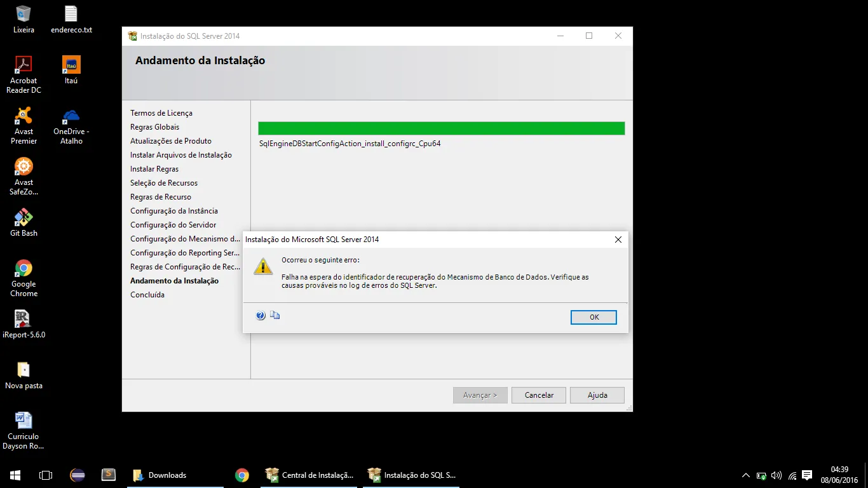Screen dimensions: 868x488
Task: Click OK in the error dialog
Action: [x=593, y=317]
